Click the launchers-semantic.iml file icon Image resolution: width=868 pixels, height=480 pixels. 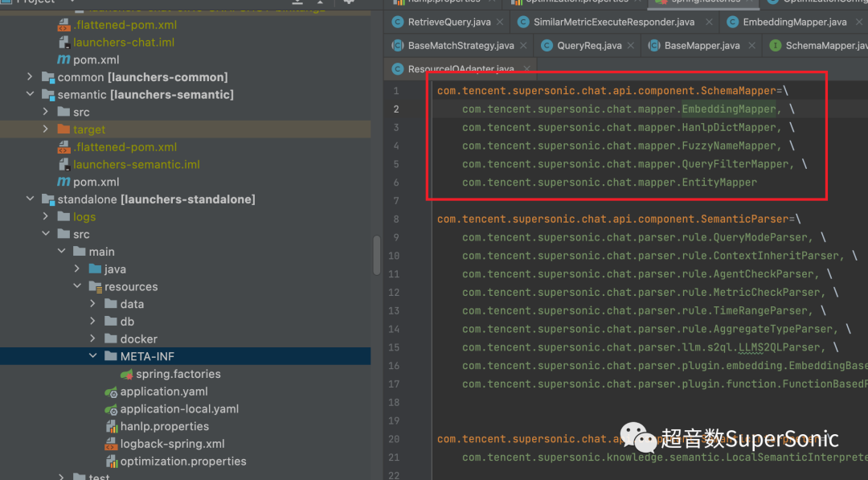coord(63,164)
